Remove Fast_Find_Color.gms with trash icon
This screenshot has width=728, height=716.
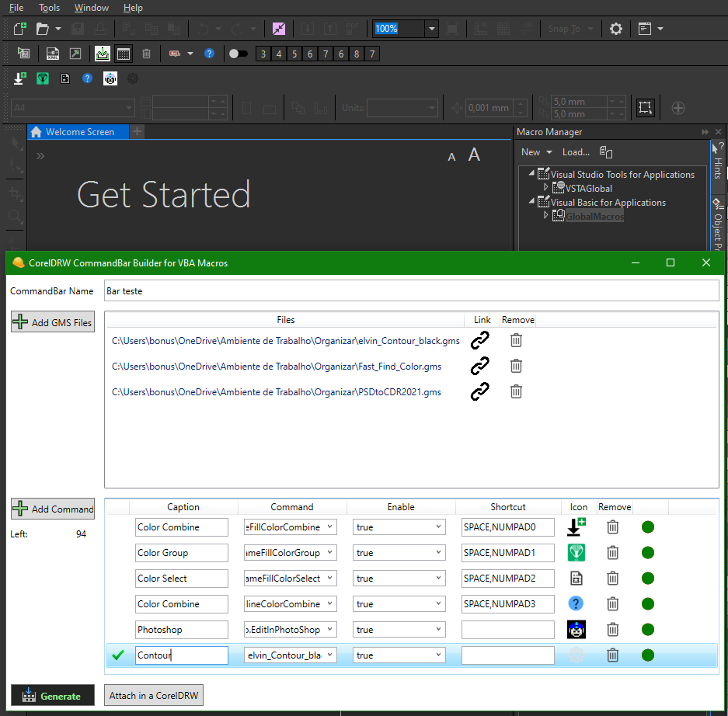coord(516,366)
